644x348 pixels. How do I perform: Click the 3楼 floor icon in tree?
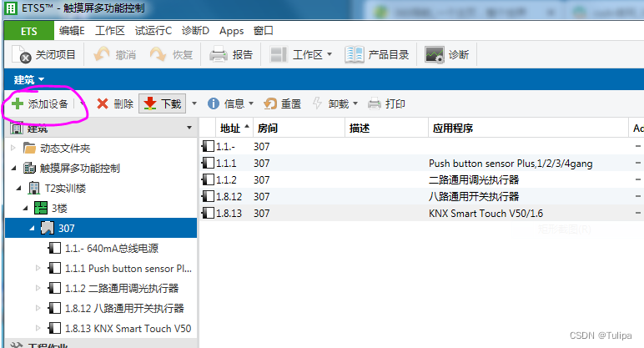click(x=41, y=208)
